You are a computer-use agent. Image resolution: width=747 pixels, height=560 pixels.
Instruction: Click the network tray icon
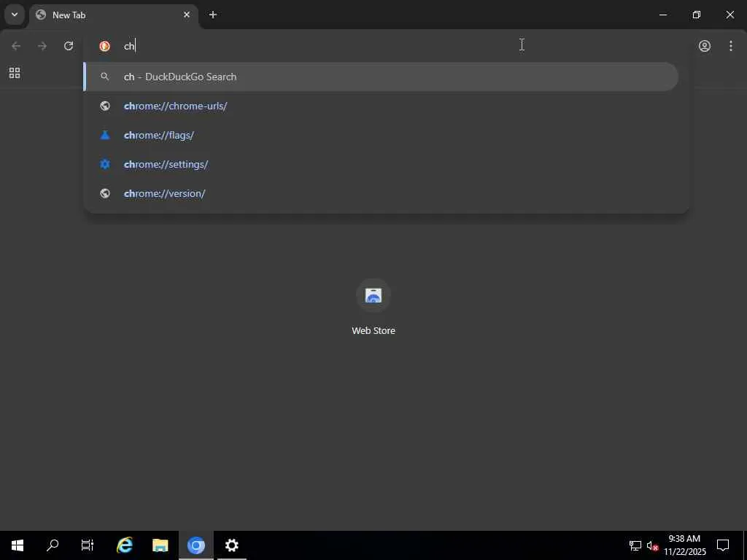pos(635,545)
